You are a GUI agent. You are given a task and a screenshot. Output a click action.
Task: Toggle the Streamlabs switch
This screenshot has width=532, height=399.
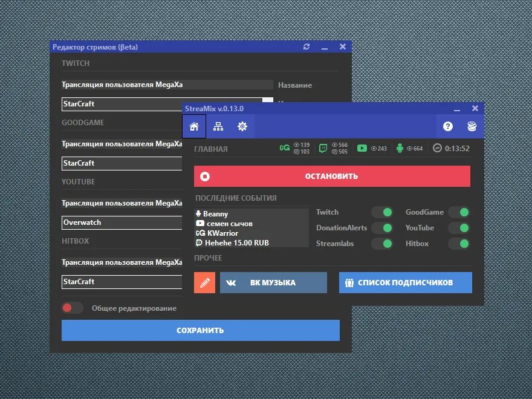[x=382, y=244]
